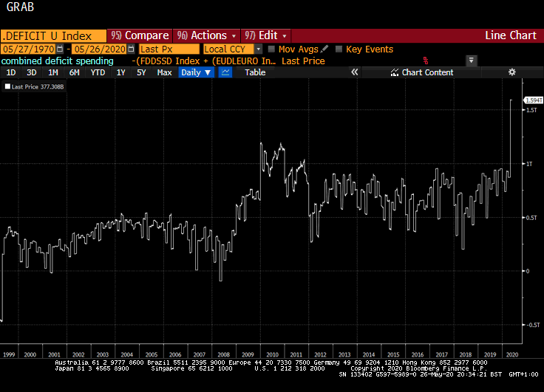
Task: Click the red percent symbol icon
Action: tap(425, 61)
